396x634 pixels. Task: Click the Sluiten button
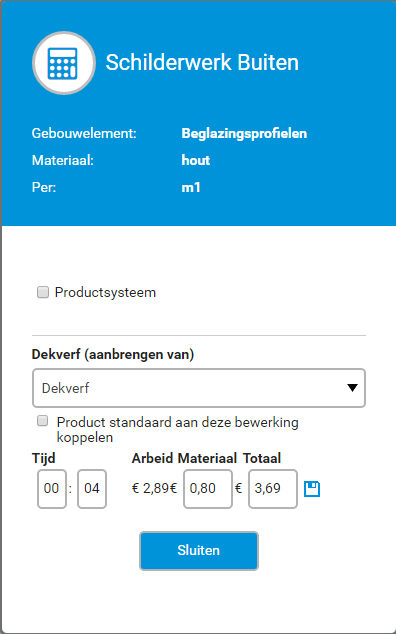click(x=199, y=551)
